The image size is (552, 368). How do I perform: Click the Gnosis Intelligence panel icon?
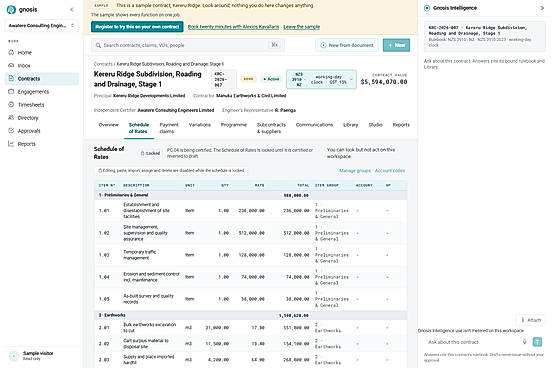click(x=427, y=8)
